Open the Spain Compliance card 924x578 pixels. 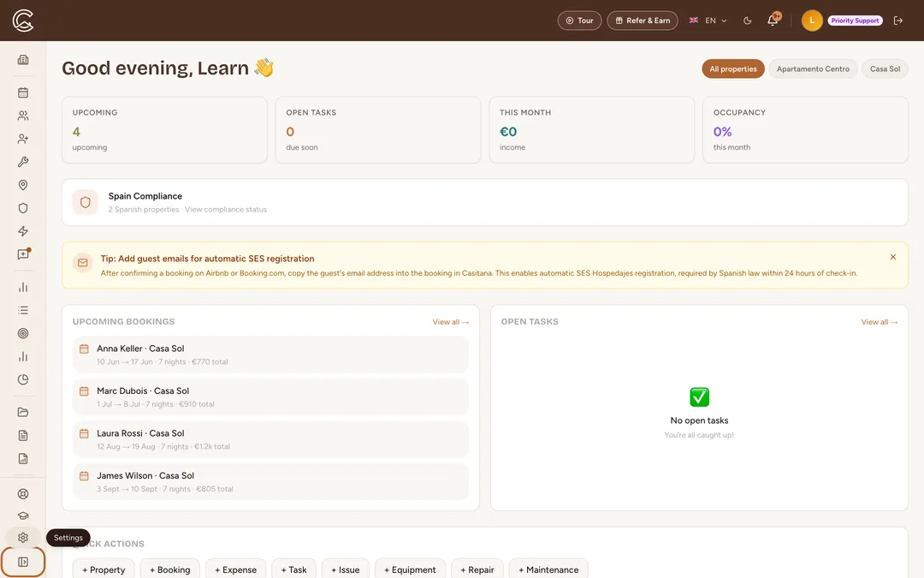tap(485, 202)
